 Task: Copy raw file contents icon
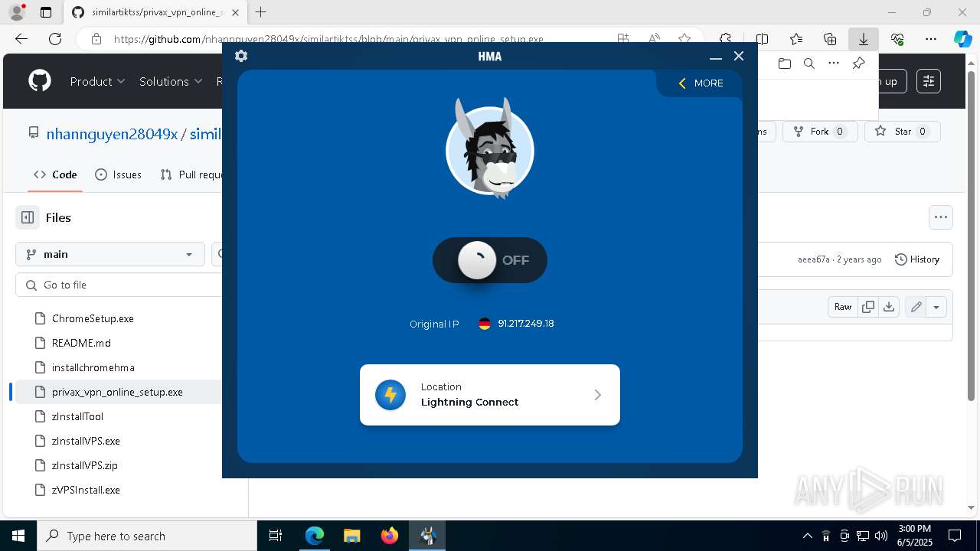click(868, 307)
